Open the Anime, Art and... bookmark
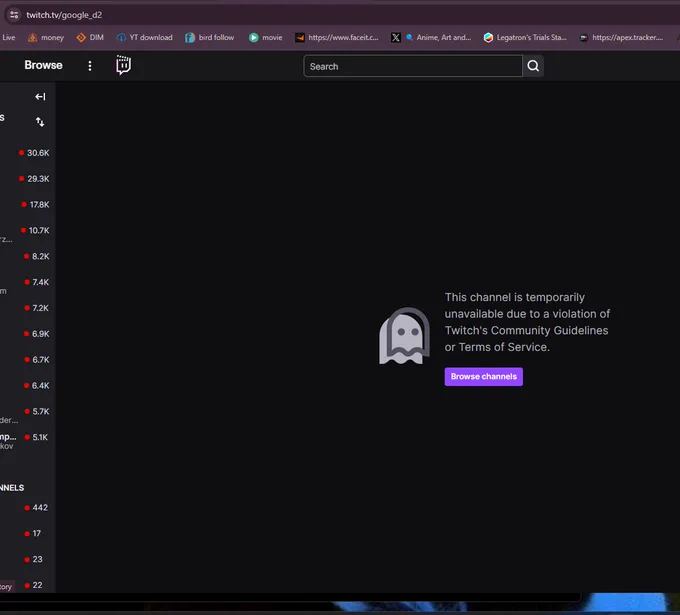The image size is (680, 615). (x=439, y=38)
